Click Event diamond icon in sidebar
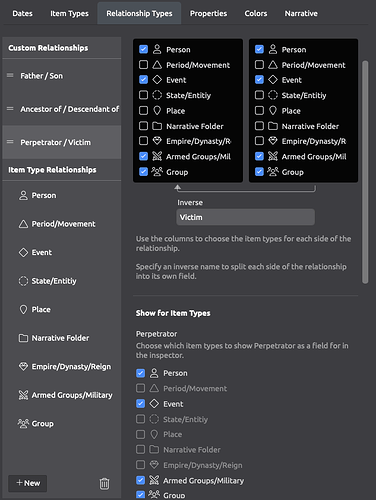Image resolution: width=376 pixels, height=500 pixels. pyautogui.click(x=23, y=252)
